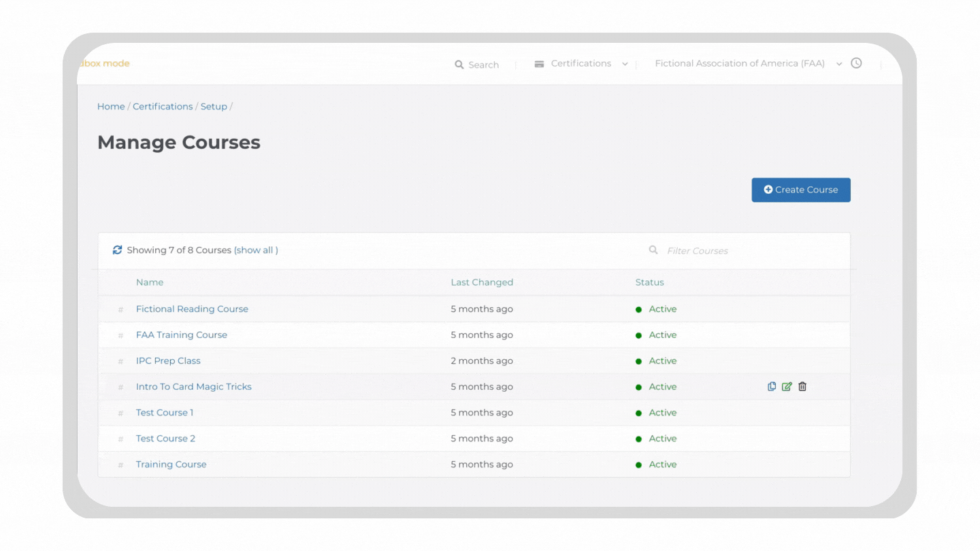Click drag handle of Intro To Card Magic row
Screen dimensions: 980x551
tap(120, 387)
